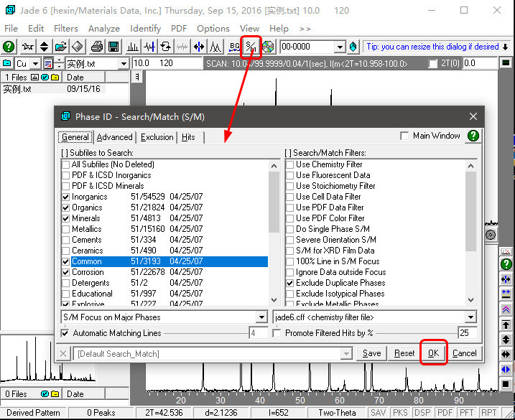Enable Use Chemistry Filter checkbox
This screenshot has height=420, width=515.
point(289,164)
